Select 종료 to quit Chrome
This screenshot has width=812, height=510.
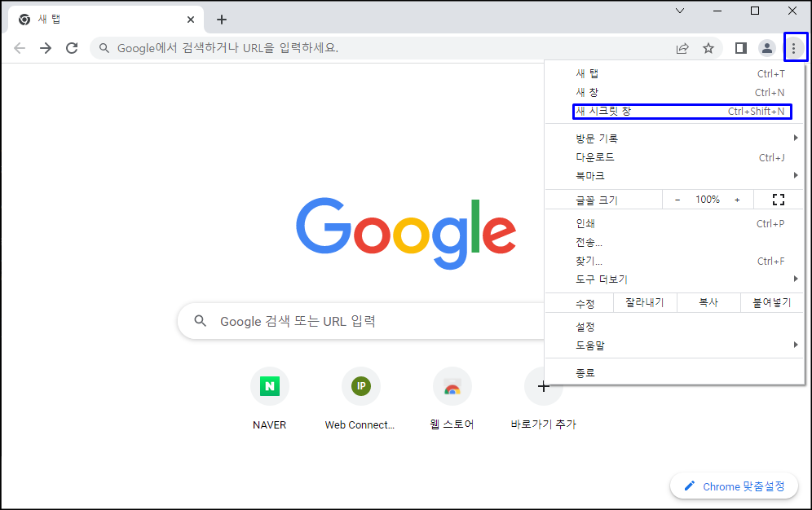pos(675,372)
